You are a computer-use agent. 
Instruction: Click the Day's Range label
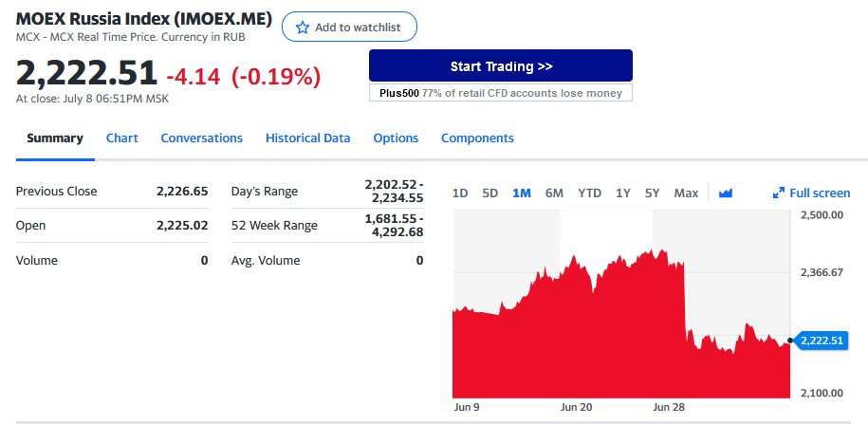[264, 192]
